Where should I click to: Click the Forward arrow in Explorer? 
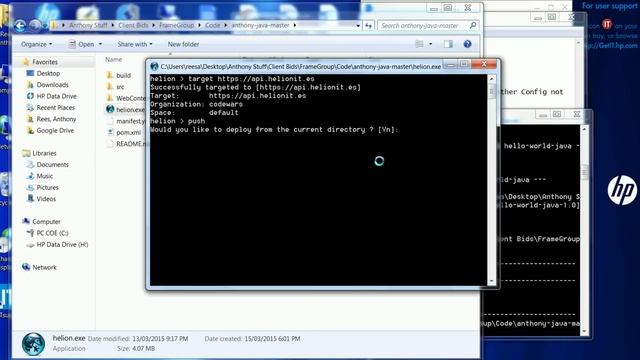click(35, 26)
